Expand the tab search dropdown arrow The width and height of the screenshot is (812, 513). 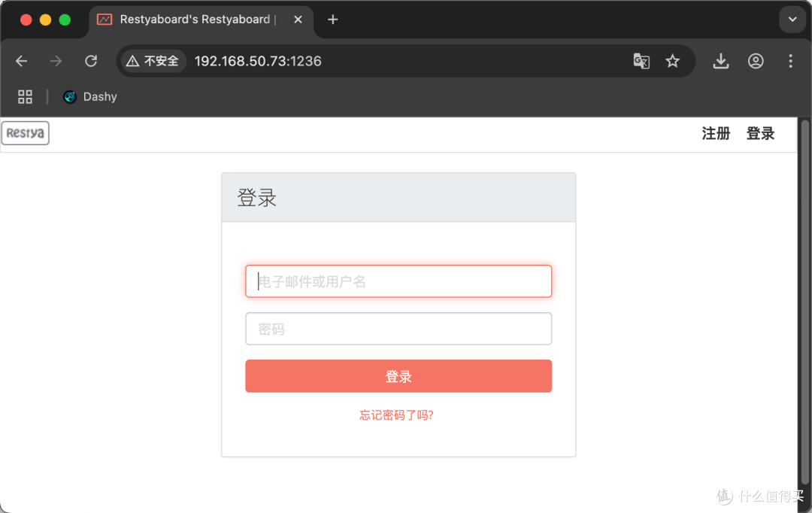[x=792, y=20]
